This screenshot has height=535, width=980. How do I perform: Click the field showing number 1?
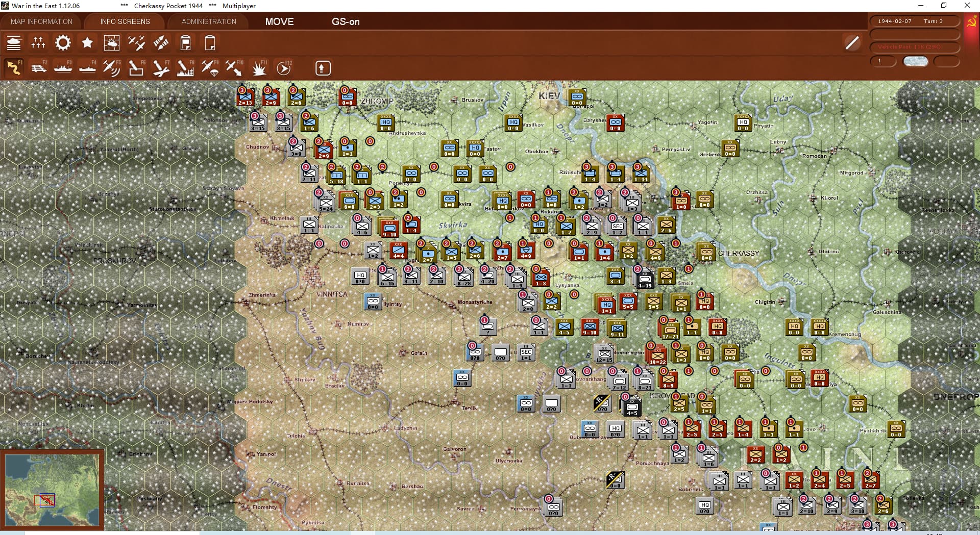tap(883, 61)
